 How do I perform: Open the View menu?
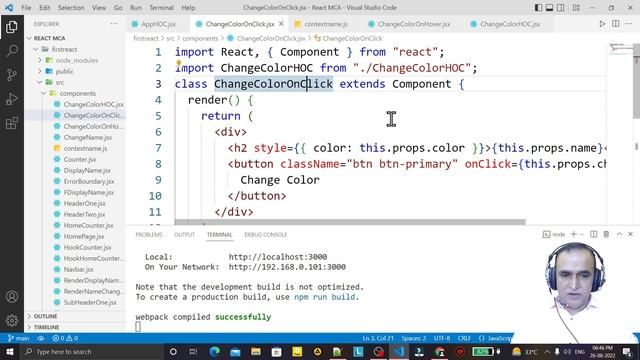coord(99,8)
